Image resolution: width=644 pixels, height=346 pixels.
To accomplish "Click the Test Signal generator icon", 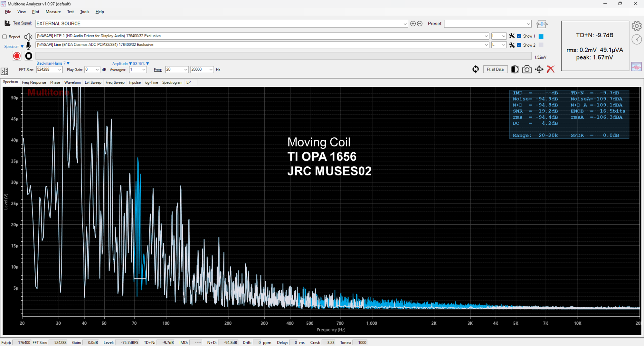I will point(7,23).
